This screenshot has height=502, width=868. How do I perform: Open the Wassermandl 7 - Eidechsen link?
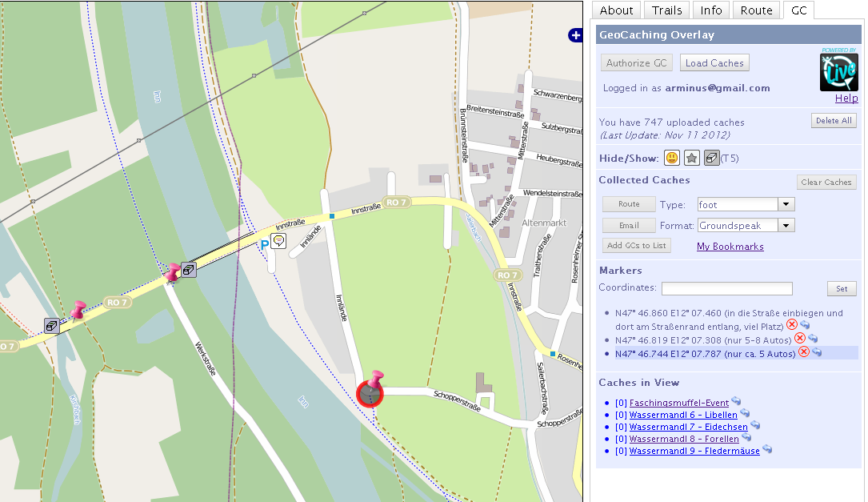pyautogui.click(x=689, y=428)
